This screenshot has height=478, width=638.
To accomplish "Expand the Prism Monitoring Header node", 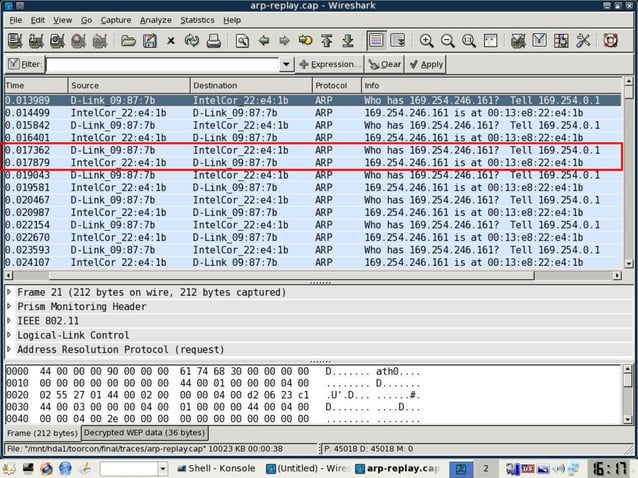I will pos(10,307).
